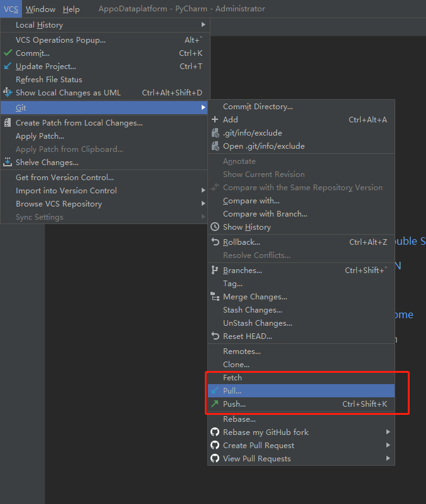Click GitHub icon beside View Pull Requests
The height and width of the screenshot is (504, 426).
(215, 458)
